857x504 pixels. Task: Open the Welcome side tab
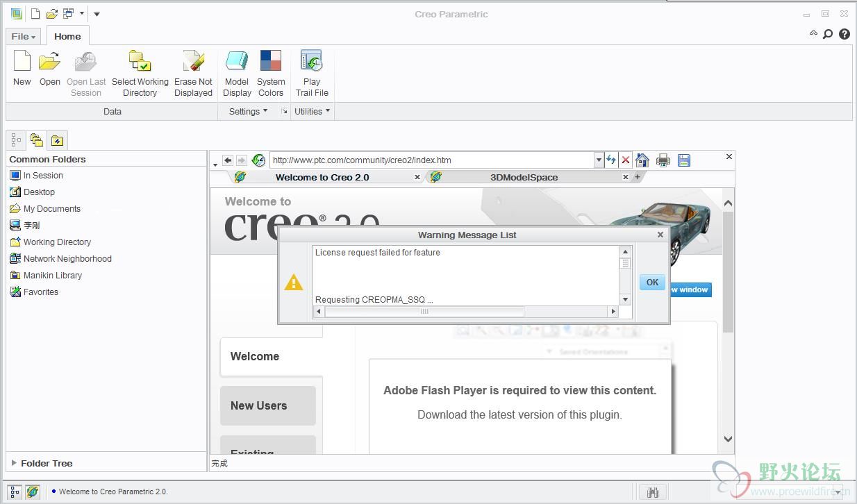[272, 357]
